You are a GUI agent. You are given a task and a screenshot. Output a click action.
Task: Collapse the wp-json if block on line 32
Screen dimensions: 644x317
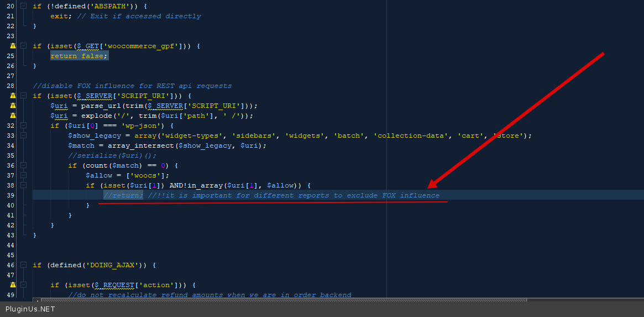[23, 126]
